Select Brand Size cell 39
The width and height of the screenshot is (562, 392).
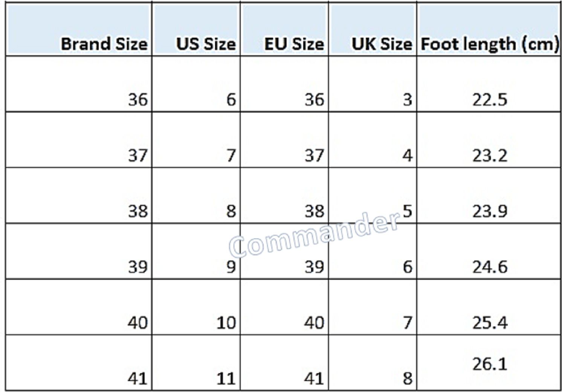click(79, 251)
